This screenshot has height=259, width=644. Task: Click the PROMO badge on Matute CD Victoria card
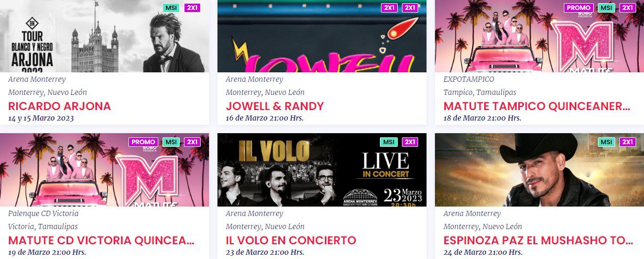pyautogui.click(x=144, y=142)
